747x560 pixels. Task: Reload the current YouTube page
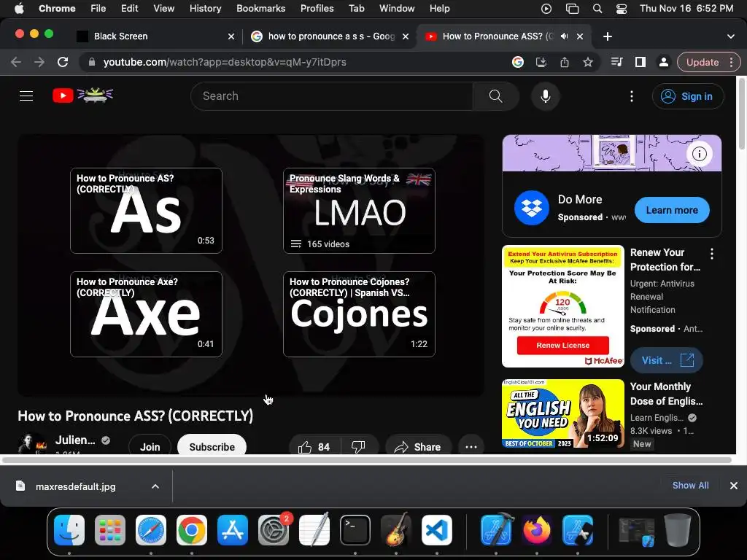[x=63, y=62]
